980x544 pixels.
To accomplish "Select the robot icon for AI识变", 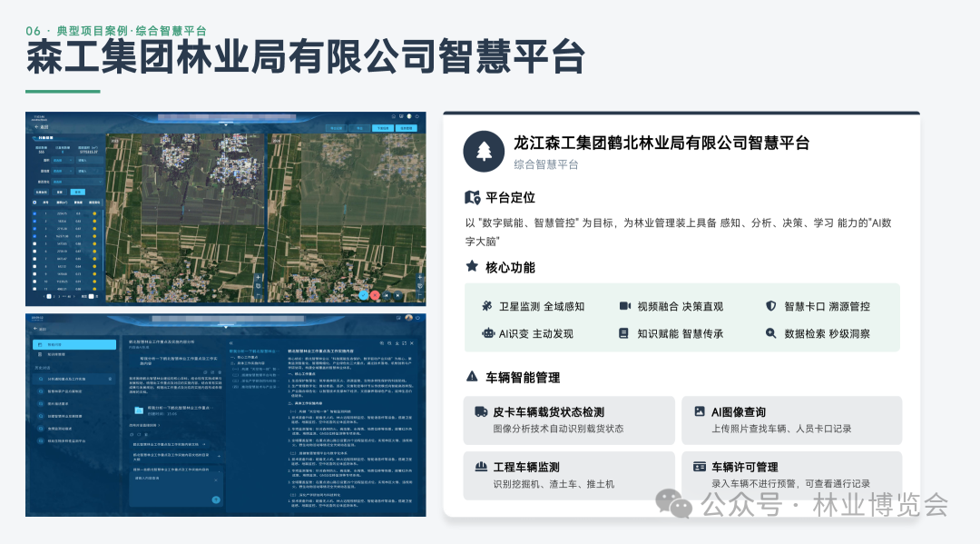I will [x=488, y=333].
